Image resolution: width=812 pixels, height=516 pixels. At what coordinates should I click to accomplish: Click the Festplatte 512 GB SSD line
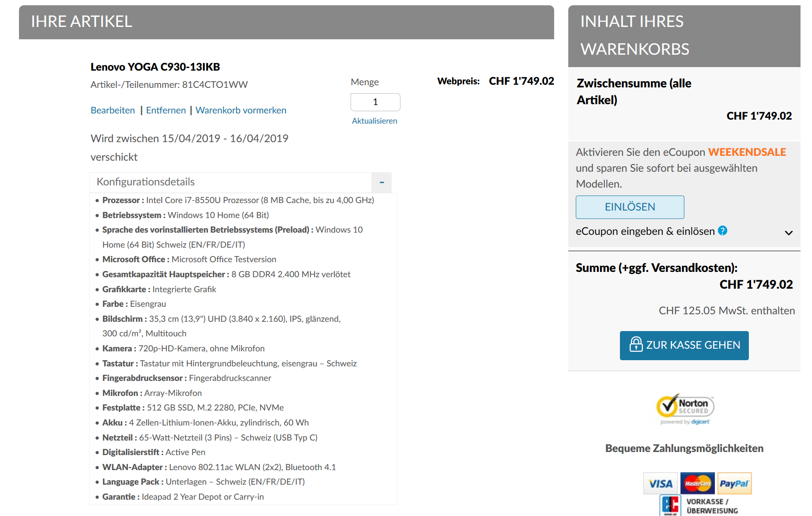coord(193,408)
